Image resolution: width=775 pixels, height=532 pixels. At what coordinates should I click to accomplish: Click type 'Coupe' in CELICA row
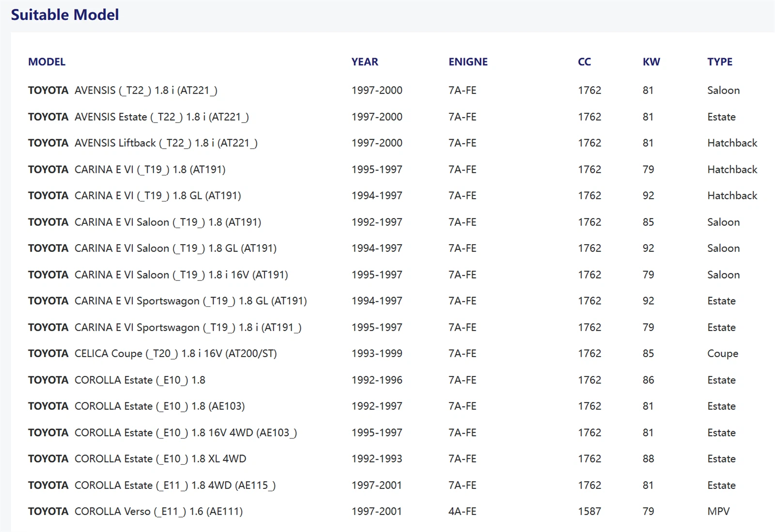(723, 354)
